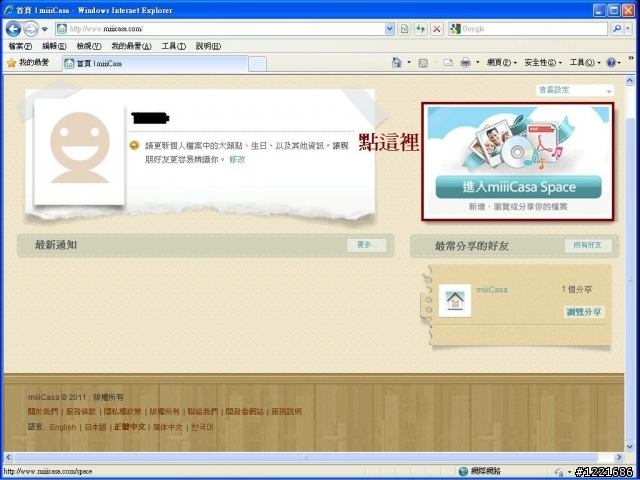Image resolution: width=640 pixels, height=480 pixels.
Task: Expand the Home button dropdown arrow
Action: click(409, 62)
